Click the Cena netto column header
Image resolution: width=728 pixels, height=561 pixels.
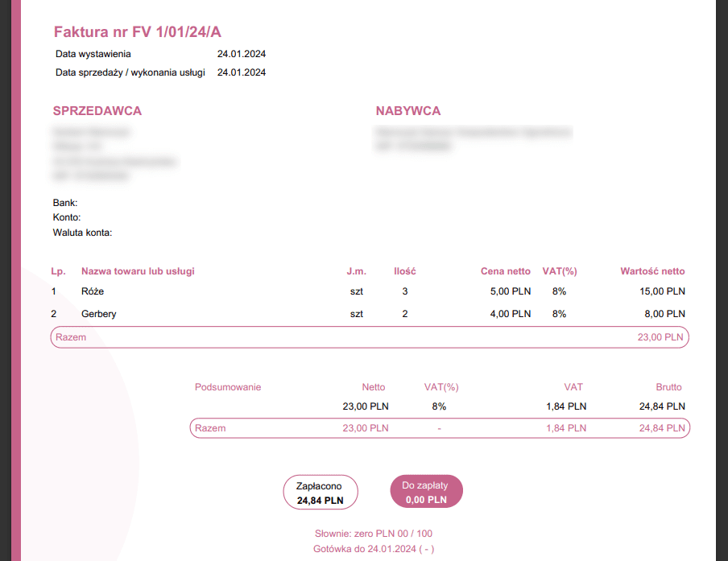[x=506, y=271]
